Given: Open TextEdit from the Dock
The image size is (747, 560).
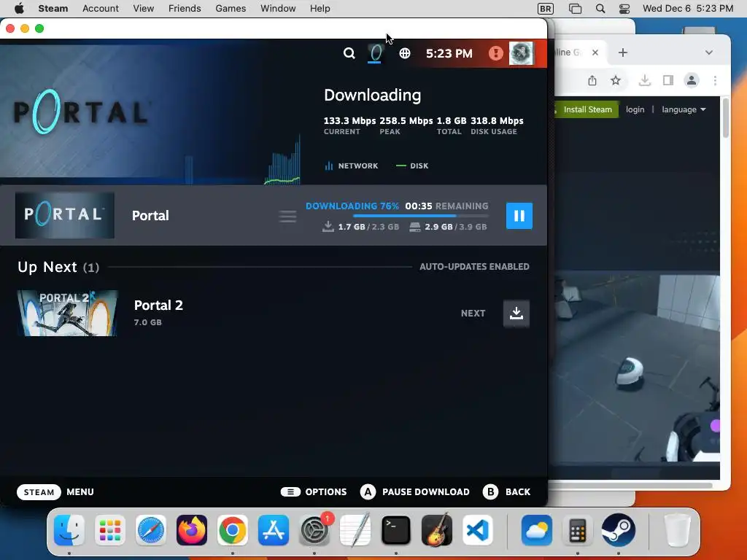Looking at the screenshot, I should click(355, 530).
